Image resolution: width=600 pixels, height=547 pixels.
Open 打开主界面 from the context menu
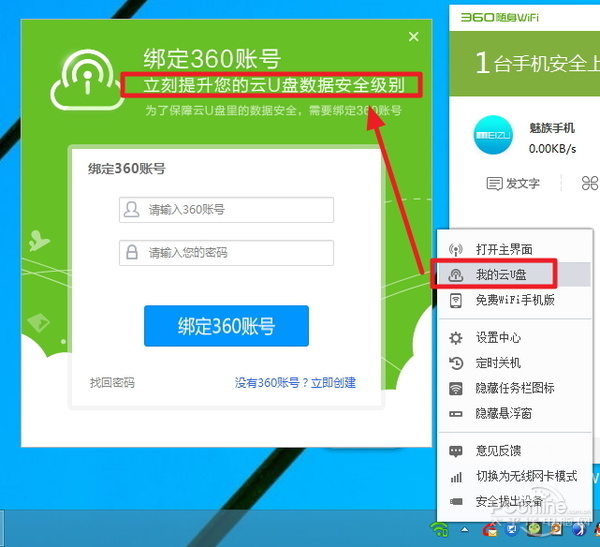tap(504, 249)
